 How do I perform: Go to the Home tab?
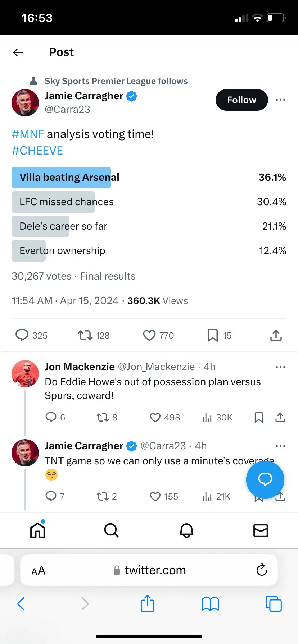pos(38,530)
